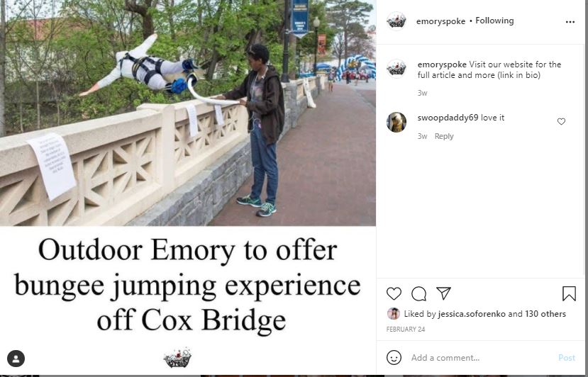Viewport: 588px width, 377px height.
Task: Share the post via paper plane icon
Action: point(443,293)
